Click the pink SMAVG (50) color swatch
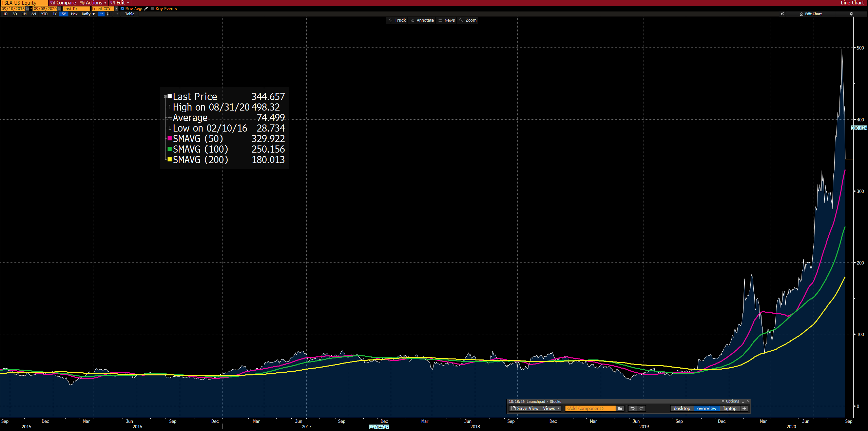This screenshot has width=868, height=431. click(x=170, y=138)
